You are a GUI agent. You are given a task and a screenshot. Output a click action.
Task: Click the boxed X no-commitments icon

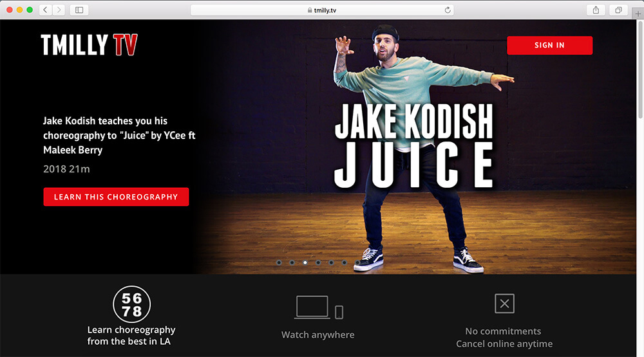point(504,303)
